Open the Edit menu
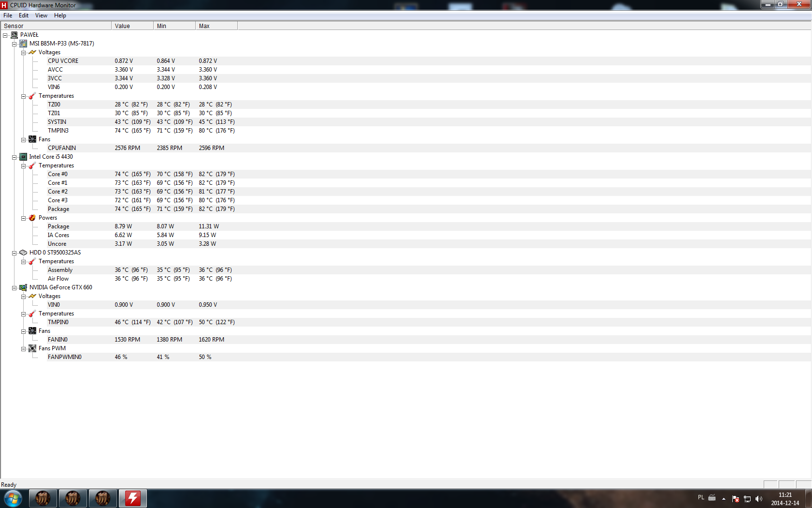The height and width of the screenshot is (508, 812). 24,15
